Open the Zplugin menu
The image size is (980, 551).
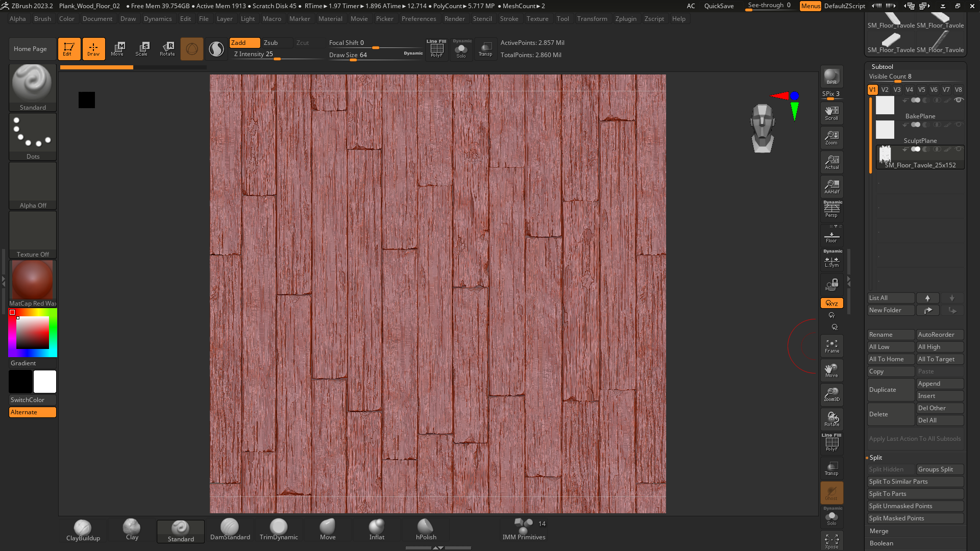pyautogui.click(x=626, y=19)
